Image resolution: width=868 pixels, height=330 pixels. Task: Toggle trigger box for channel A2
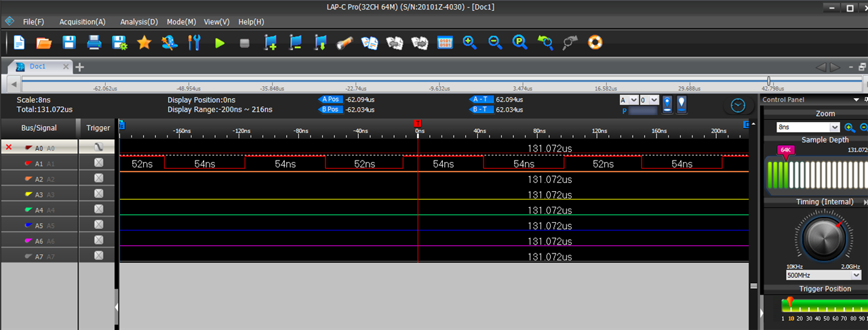[x=98, y=178]
